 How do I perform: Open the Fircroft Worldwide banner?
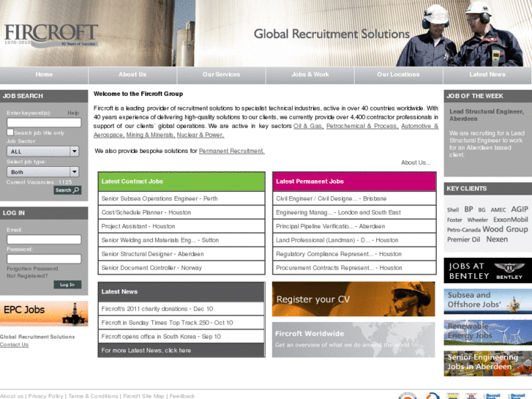coord(353,340)
